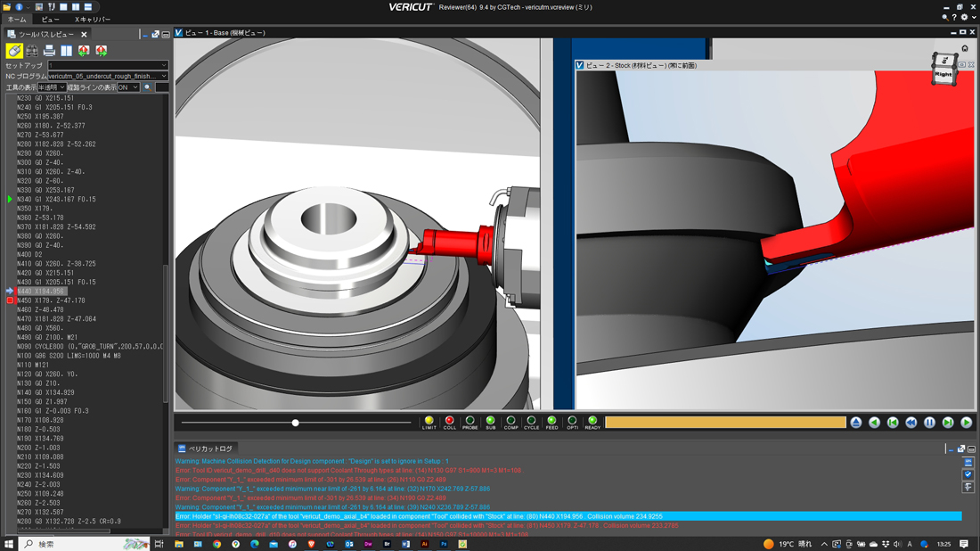The height and width of the screenshot is (551, 980).
Task: Click the magnifier search icon beside ON dropdown
Action: click(x=148, y=87)
